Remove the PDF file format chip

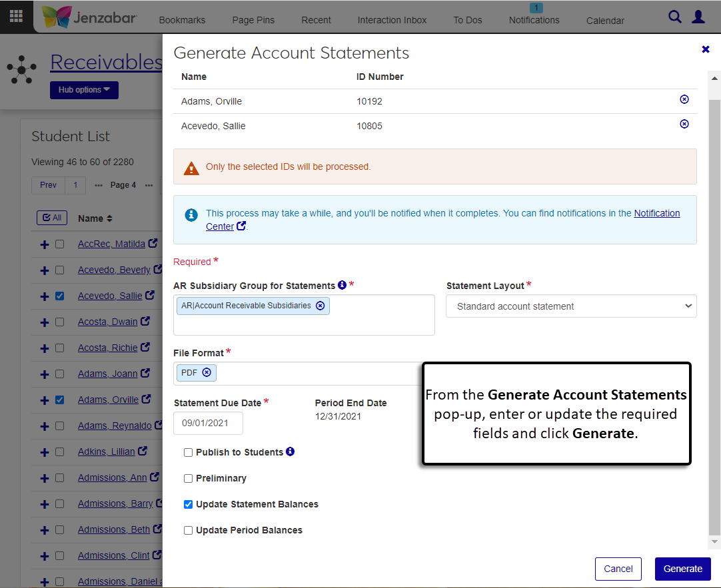click(207, 373)
